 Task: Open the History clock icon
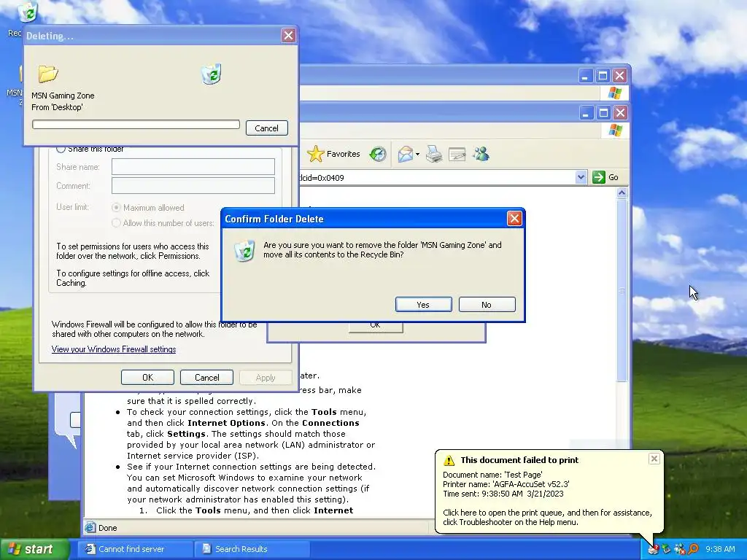(x=378, y=154)
